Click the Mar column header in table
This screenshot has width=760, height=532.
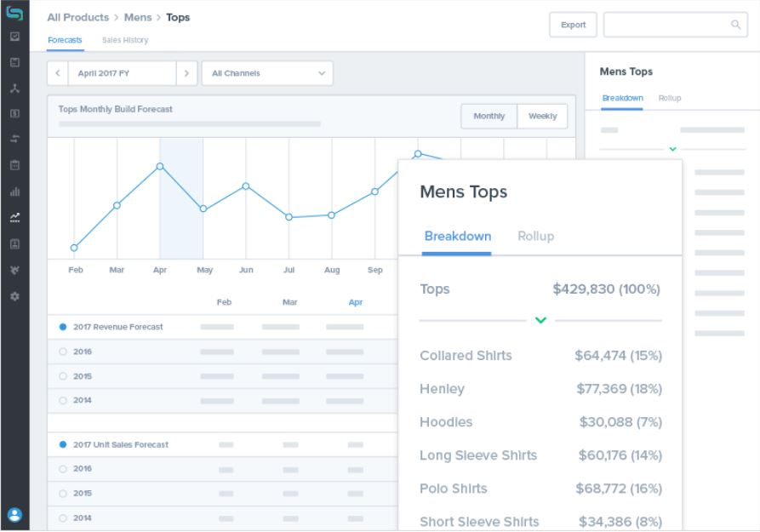(x=290, y=302)
